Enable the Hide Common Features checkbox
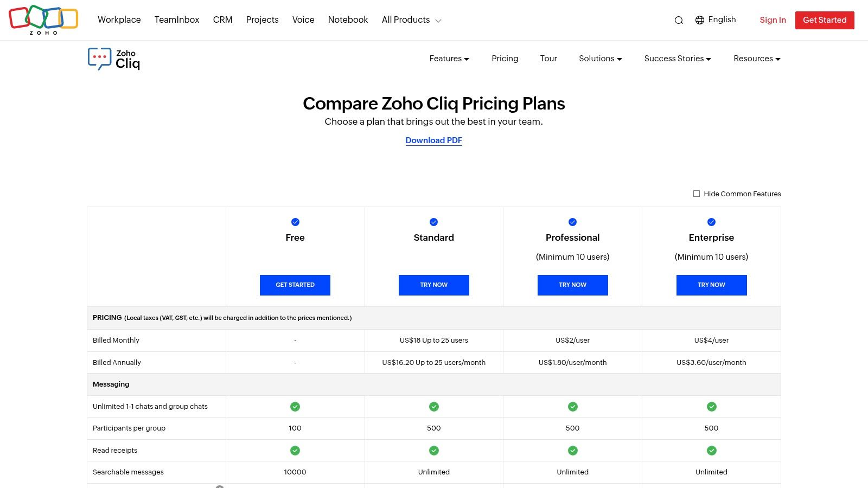The height and width of the screenshot is (488, 868). pos(697,194)
